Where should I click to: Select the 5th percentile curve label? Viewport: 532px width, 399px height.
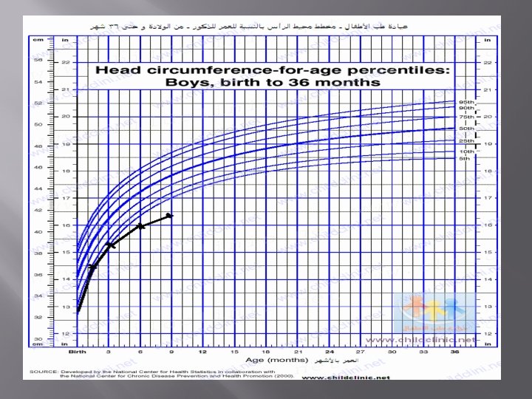465,158
